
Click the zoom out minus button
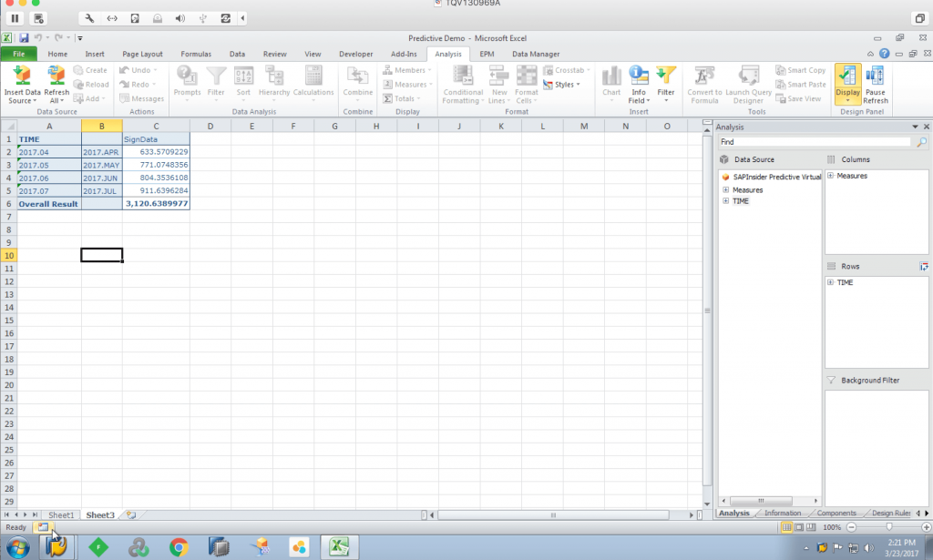[852, 526]
